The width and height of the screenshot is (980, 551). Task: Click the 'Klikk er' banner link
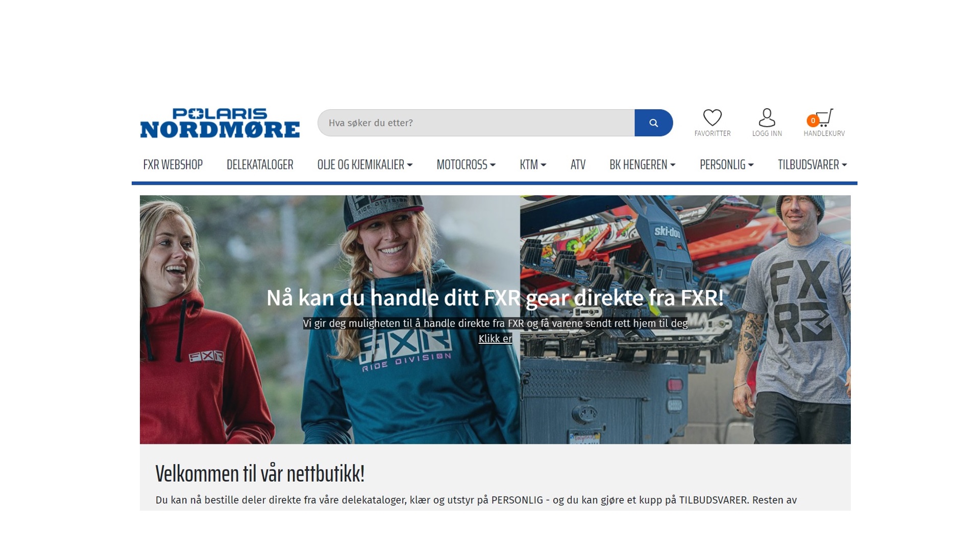pyautogui.click(x=495, y=339)
